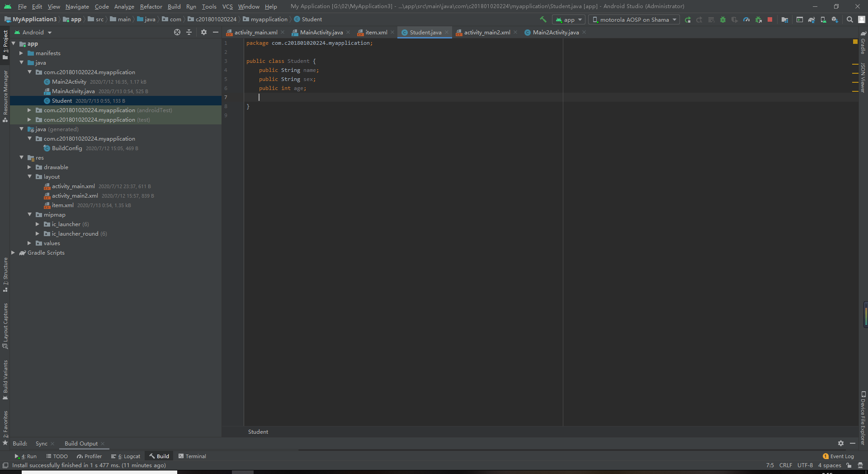Open Project panel settings gear
This screenshot has width=868, height=474.
(x=204, y=32)
